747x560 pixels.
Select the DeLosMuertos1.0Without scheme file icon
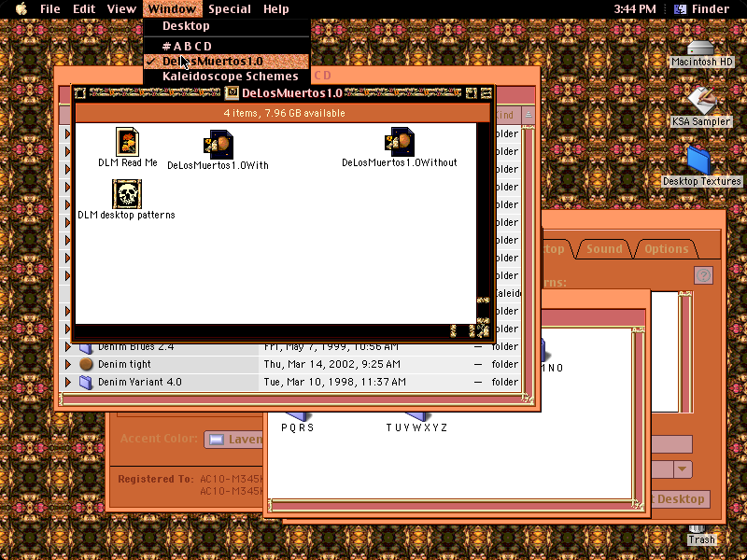(x=400, y=142)
